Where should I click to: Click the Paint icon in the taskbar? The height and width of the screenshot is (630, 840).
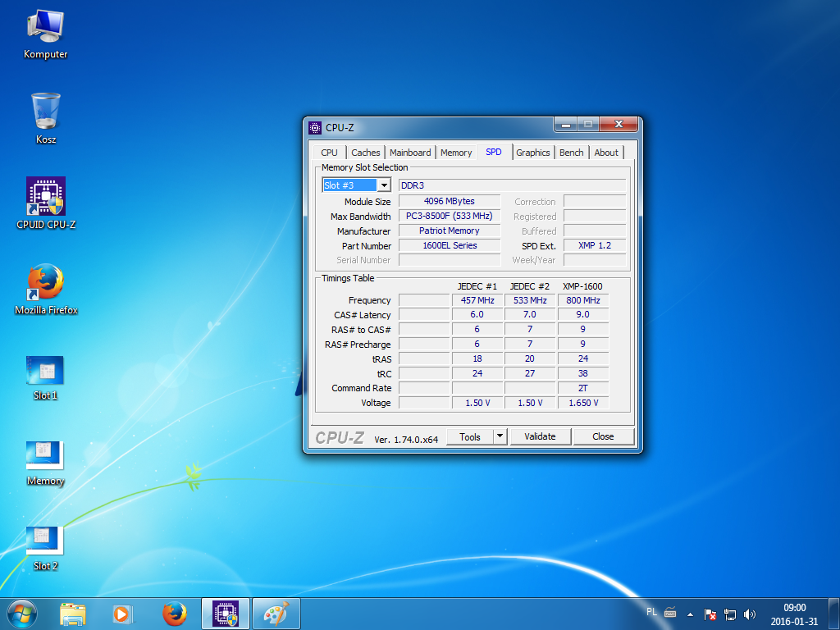pyautogui.click(x=276, y=614)
